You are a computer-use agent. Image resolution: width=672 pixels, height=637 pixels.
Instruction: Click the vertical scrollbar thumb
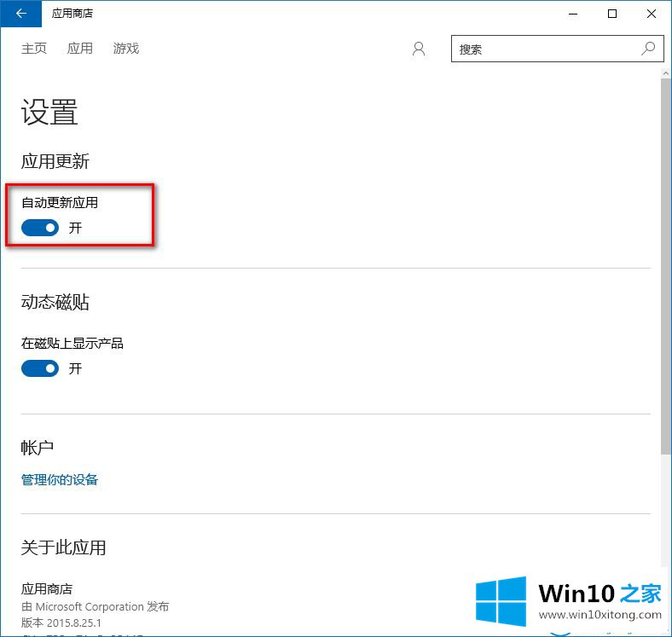pyautogui.click(x=665, y=266)
